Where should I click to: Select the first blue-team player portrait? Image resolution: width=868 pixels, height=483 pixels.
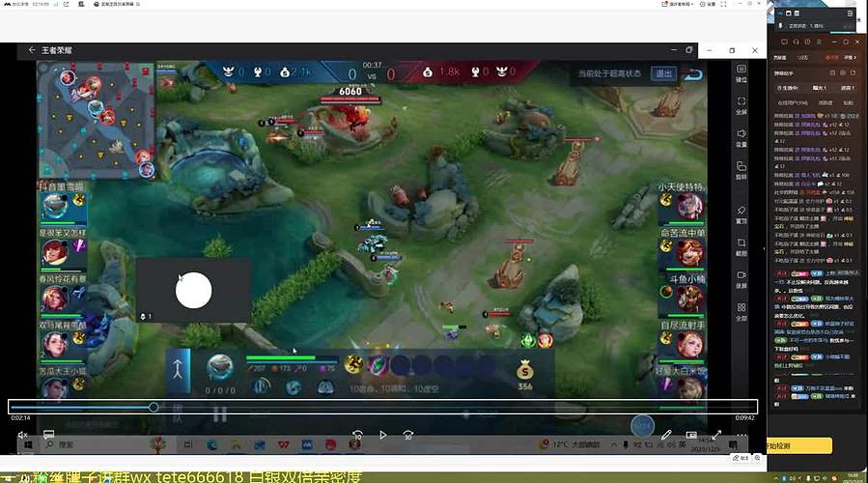pyautogui.click(x=55, y=207)
